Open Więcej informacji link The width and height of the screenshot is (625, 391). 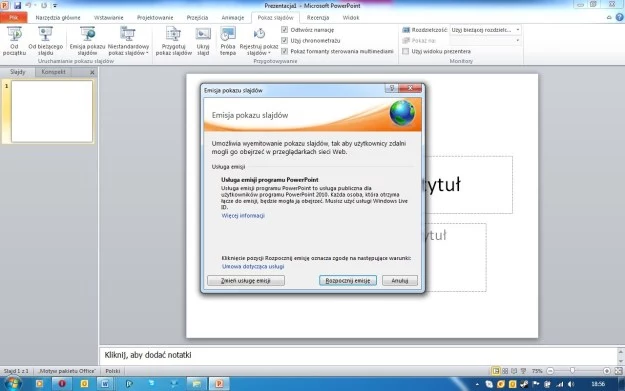pyautogui.click(x=243, y=216)
